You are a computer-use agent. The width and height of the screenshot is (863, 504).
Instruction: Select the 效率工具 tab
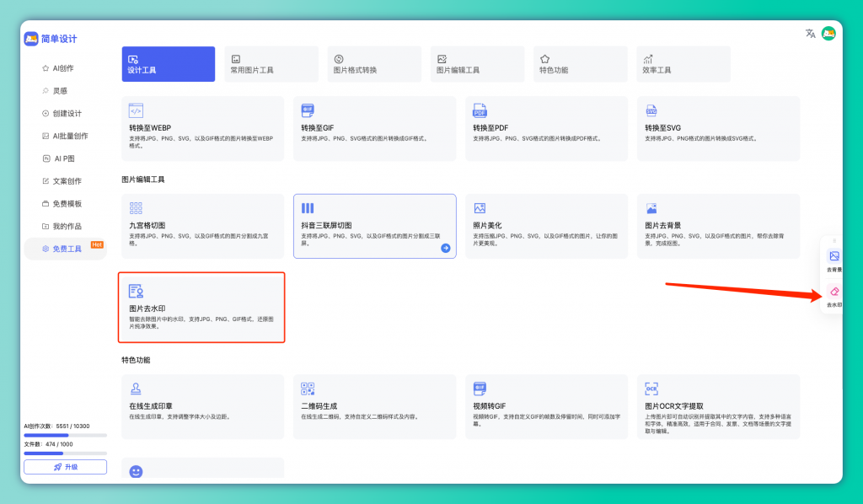(683, 64)
